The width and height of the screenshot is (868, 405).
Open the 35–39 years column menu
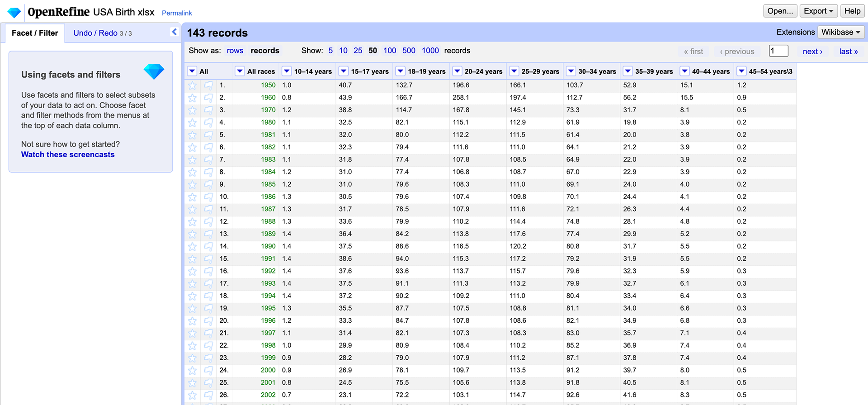[628, 71]
